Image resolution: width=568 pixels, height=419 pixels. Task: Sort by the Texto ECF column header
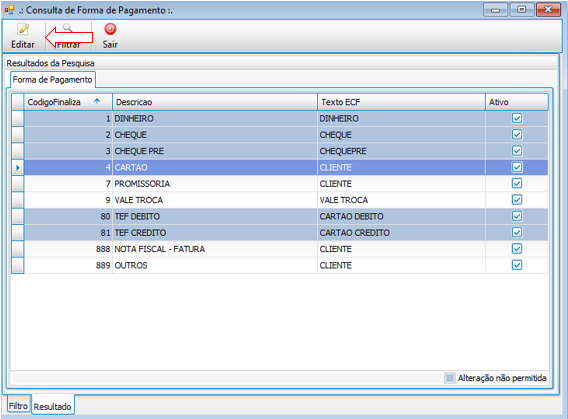[401, 102]
